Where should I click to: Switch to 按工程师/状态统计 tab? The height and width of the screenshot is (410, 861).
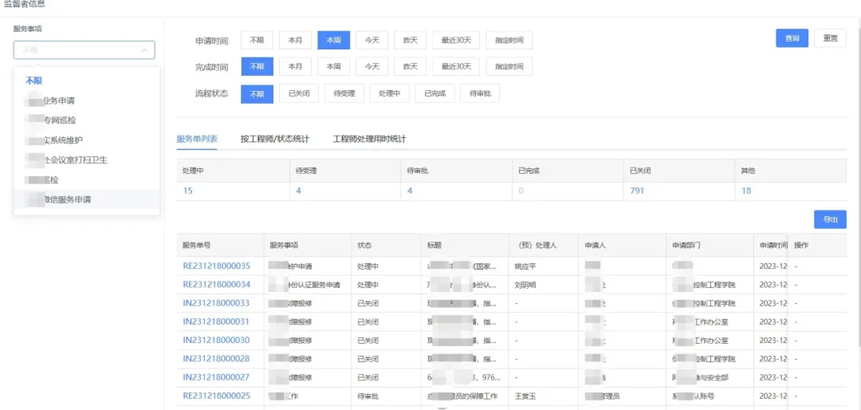coord(275,139)
